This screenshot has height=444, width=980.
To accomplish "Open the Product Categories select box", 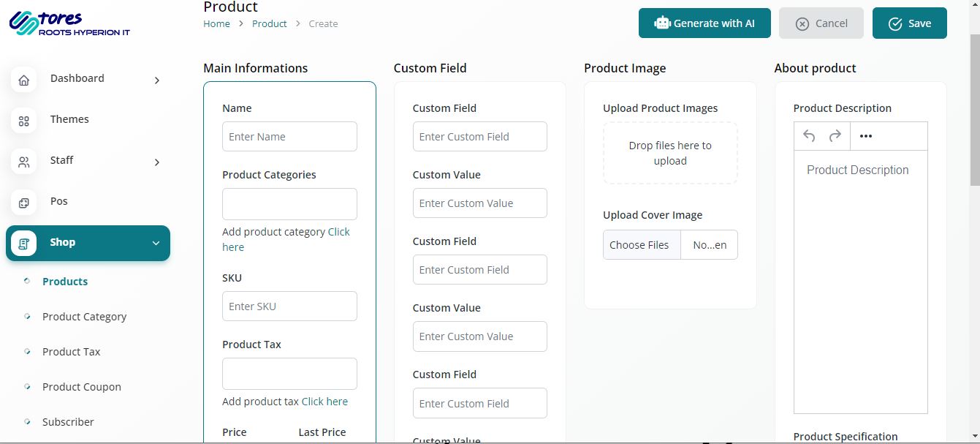I will [x=289, y=204].
